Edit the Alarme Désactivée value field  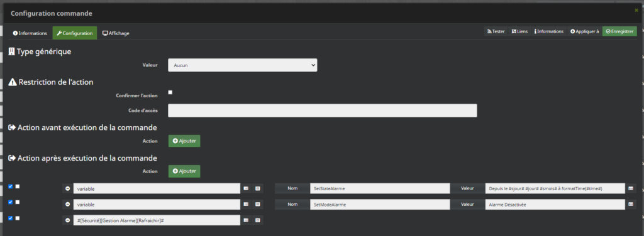[555, 204]
